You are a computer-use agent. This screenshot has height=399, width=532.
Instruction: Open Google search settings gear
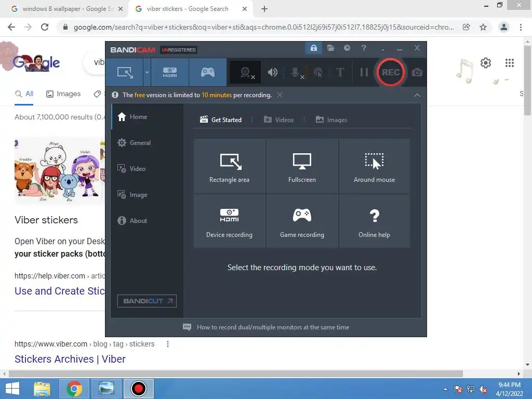pyautogui.click(x=486, y=63)
